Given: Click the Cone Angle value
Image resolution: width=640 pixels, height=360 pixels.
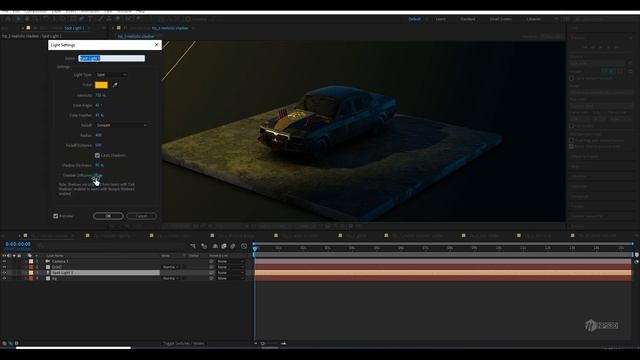Looking at the screenshot, I should coord(98,105).
